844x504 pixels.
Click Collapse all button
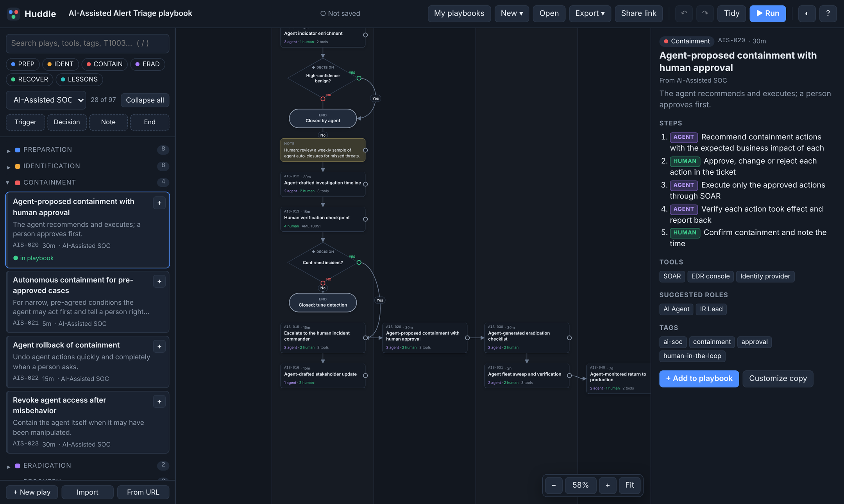pos(145,100)
